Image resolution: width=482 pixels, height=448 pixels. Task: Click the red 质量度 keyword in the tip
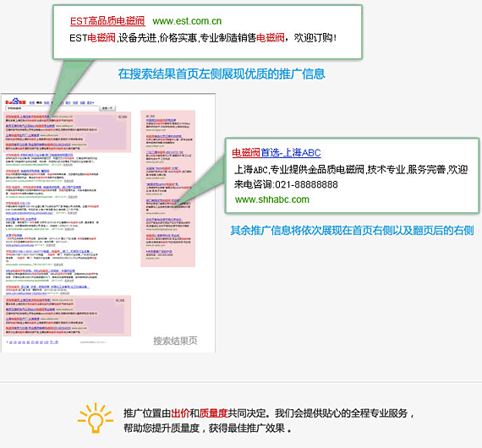tap(213, 413)
